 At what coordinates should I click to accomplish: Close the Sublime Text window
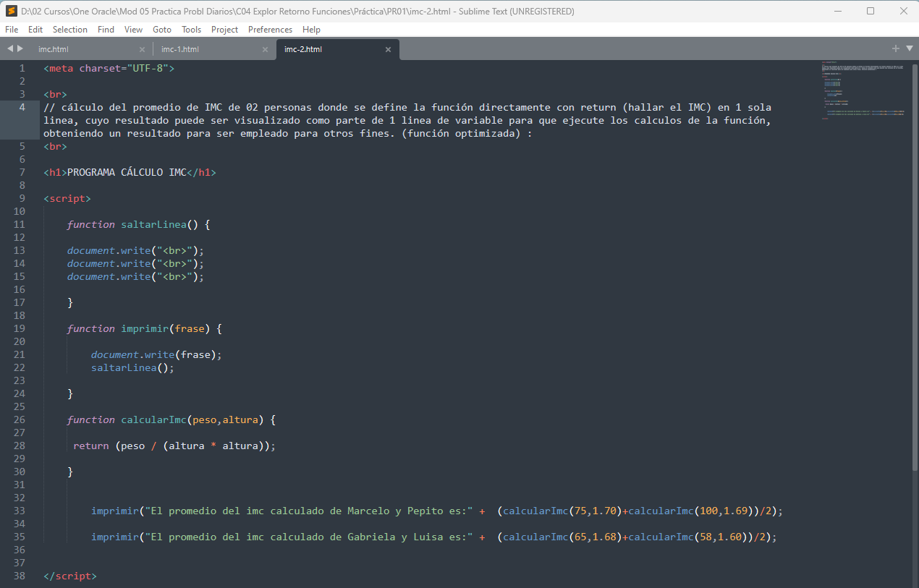pos(903,11)
